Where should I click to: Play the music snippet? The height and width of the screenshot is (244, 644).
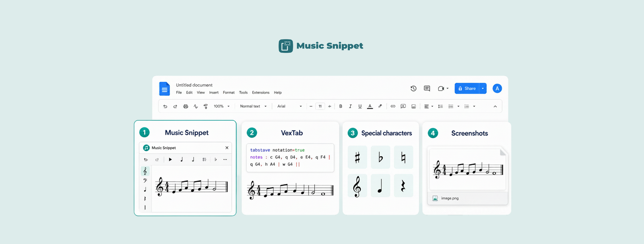[170, 159]
